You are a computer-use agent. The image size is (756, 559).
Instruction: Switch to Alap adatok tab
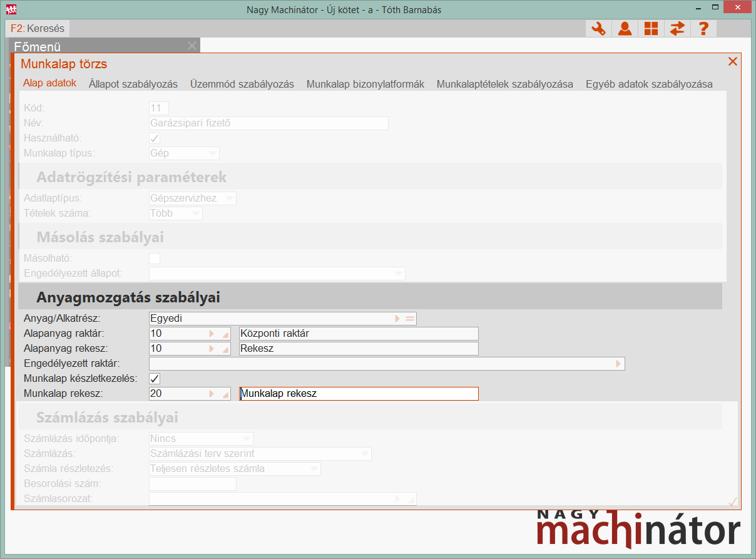49,83
